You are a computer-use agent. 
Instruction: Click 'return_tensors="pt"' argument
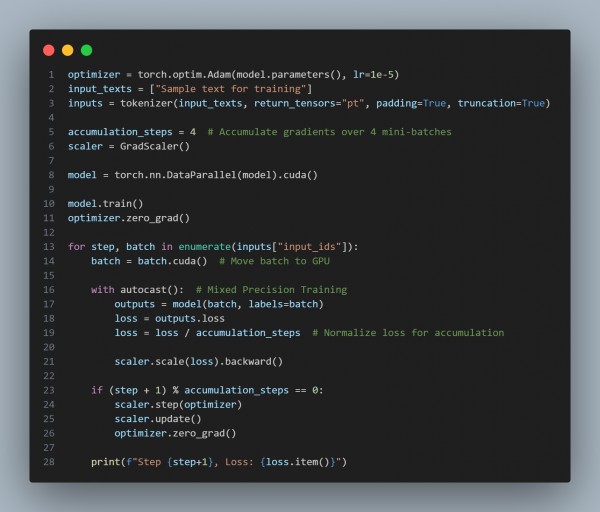[308, 103]
